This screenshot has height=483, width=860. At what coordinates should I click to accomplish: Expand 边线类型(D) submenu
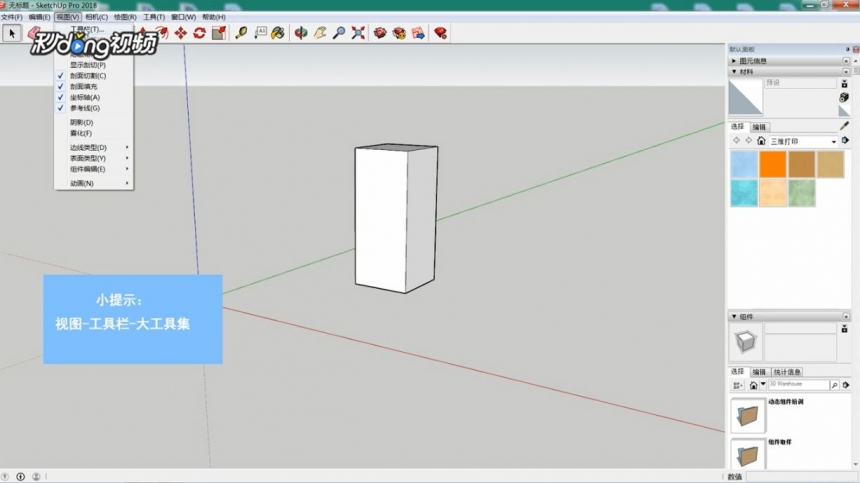94,147
